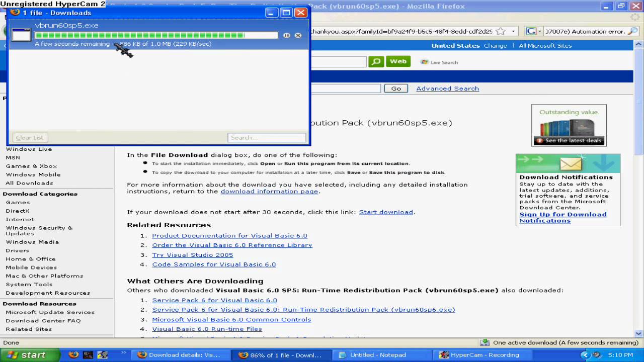Image resolution: width=644 pixels, height=362 pixels.
Task: Click the page scrollbar down arrow
Action: coord(639,333)
